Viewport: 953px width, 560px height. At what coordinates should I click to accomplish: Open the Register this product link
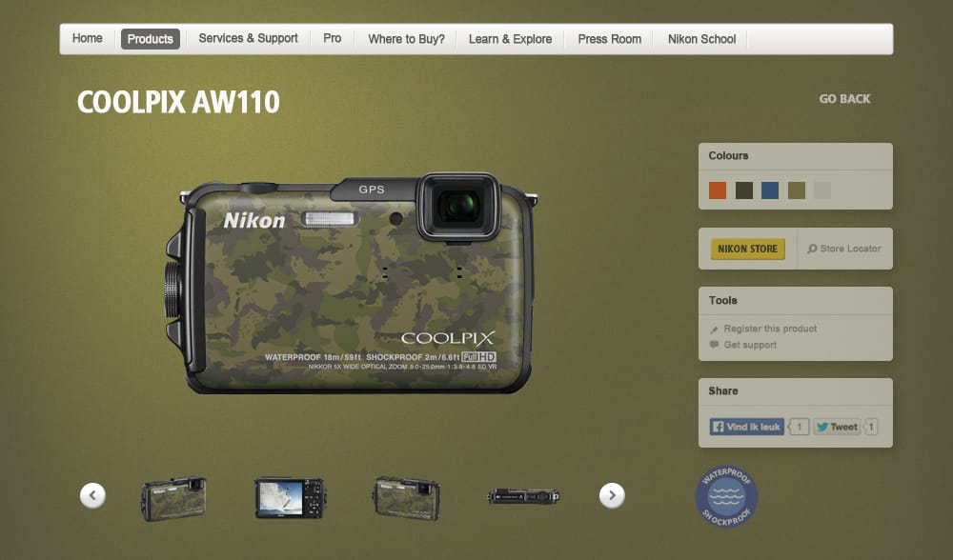[770, 329]
